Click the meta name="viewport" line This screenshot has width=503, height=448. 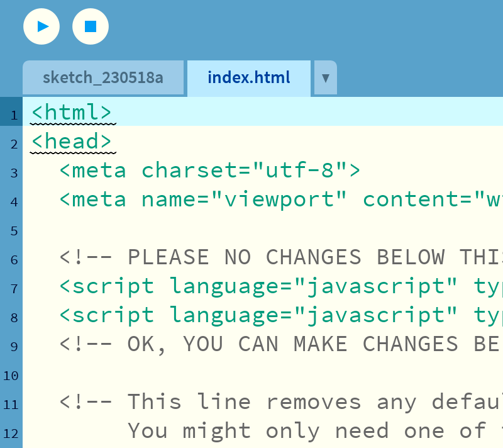click(281, 199)
